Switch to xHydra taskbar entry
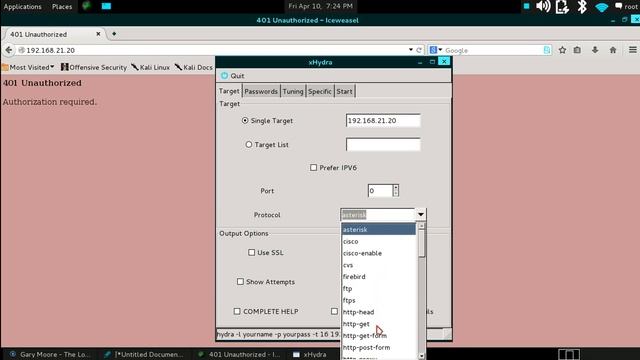640x360 pixels. [x=309, y=354]
